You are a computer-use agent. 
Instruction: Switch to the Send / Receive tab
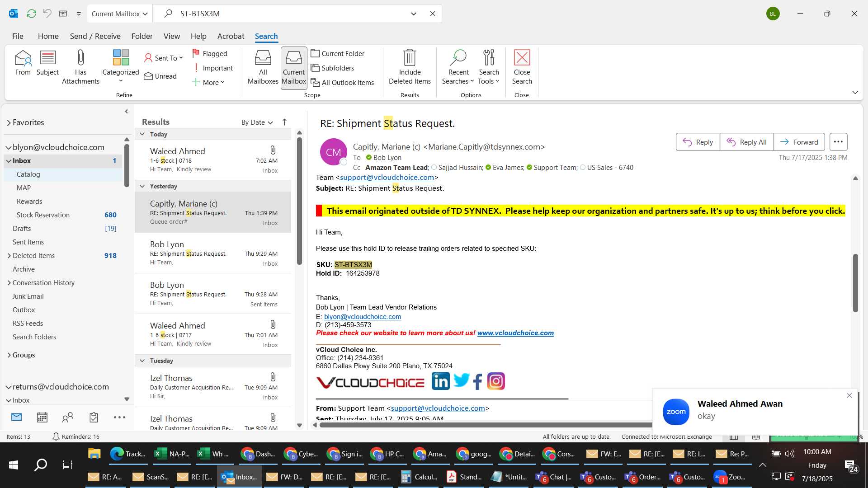point(95,36)
